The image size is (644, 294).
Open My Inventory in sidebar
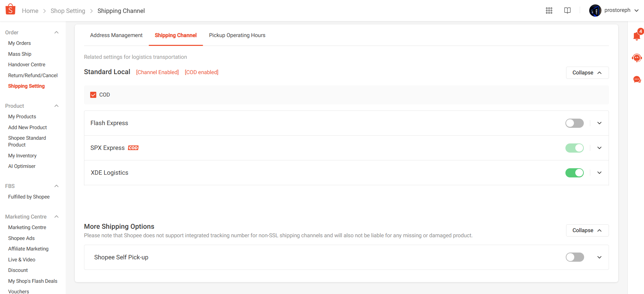click(x=22, y=156)
